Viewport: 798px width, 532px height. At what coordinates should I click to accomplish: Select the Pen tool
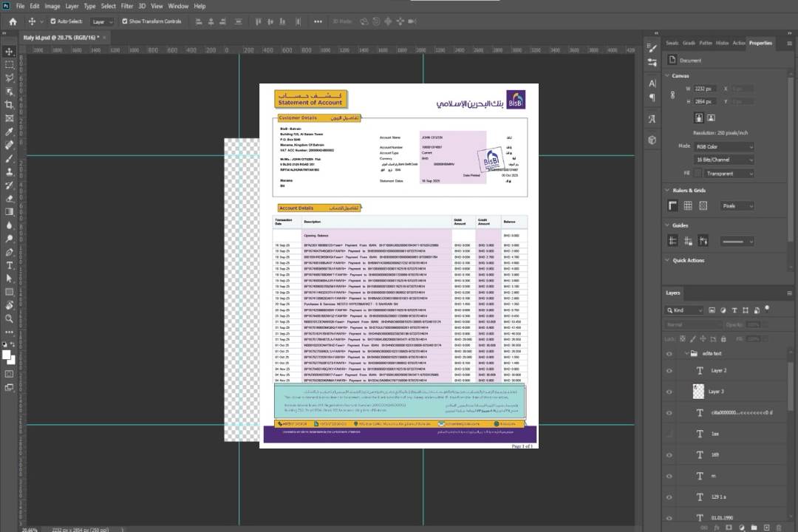point(9,252)
